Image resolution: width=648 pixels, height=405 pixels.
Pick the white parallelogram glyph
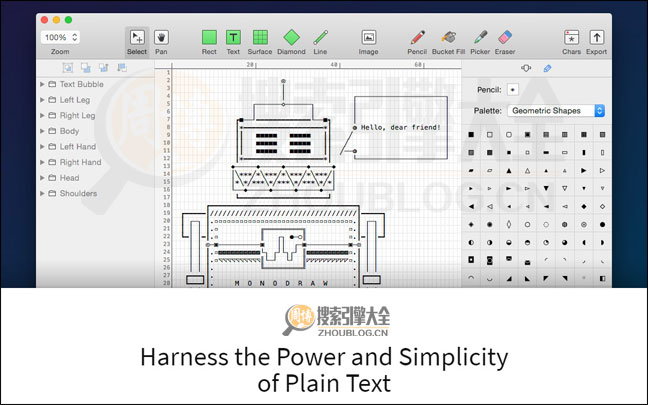coord(490,170)
